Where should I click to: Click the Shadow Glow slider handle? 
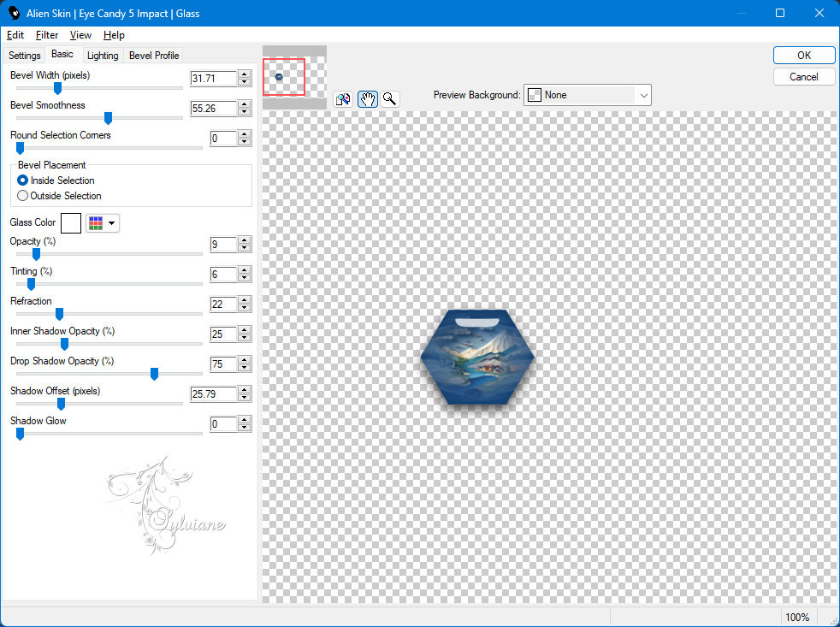(20, 434)
